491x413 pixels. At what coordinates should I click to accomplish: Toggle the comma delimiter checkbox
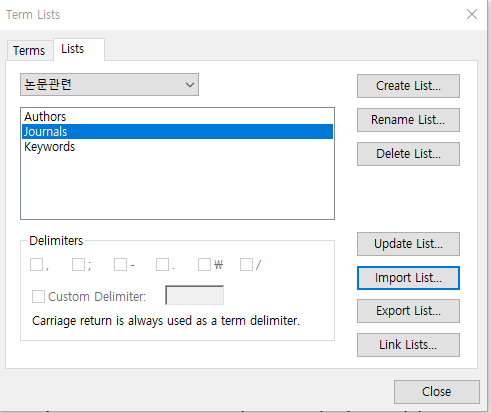(x=37, y=265)
